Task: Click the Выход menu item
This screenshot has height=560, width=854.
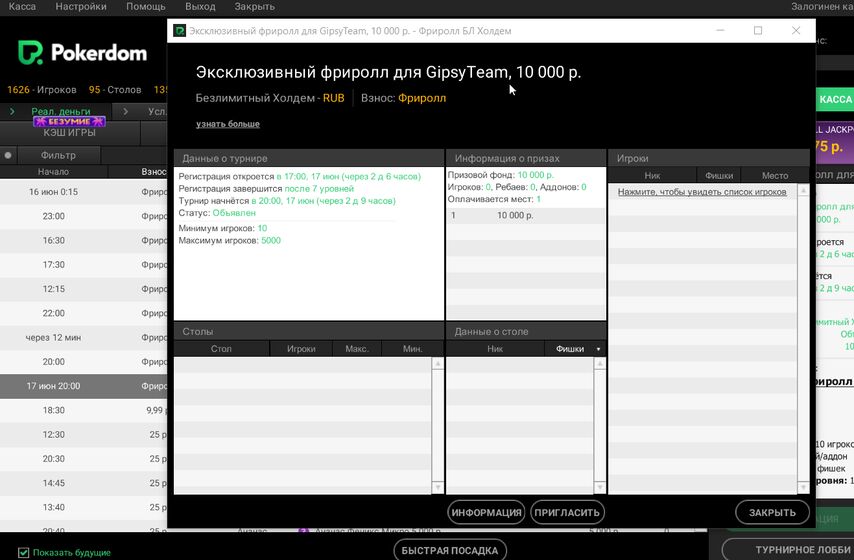Action: click(200, 7)
